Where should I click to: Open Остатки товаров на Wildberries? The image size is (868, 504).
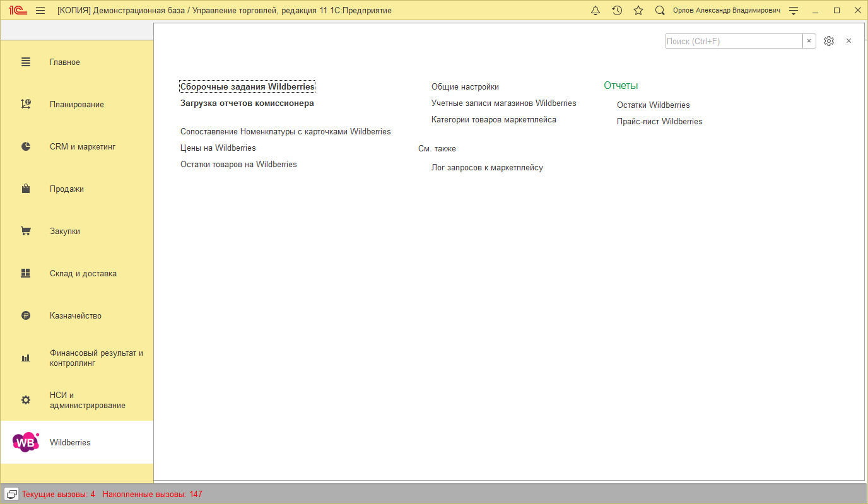click(x=238, y=165)
